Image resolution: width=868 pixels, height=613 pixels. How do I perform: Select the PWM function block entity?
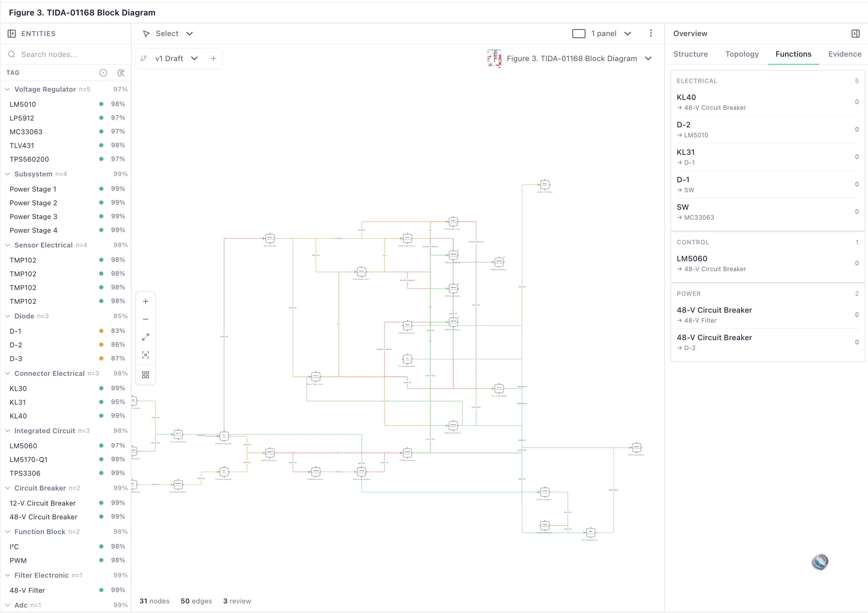[x=66, y=561]
